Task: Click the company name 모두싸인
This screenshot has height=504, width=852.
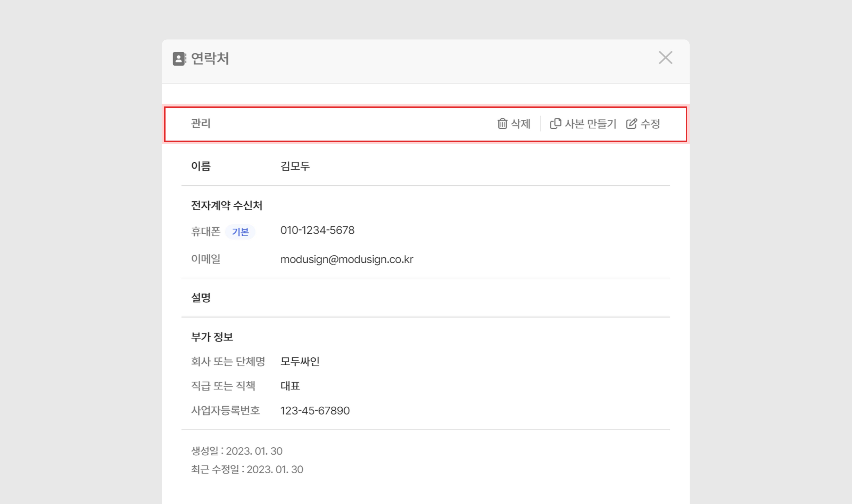Action: pyautogui.click(x=300, y=361)
